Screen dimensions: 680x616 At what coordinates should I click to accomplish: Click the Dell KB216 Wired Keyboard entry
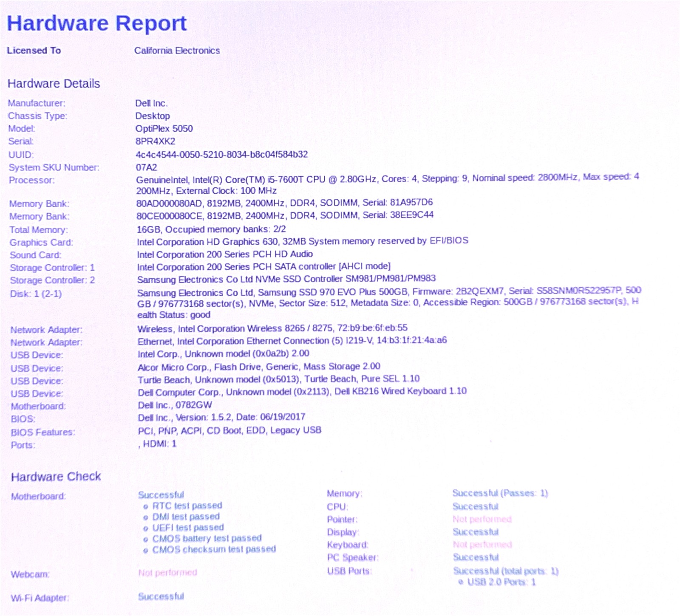click(302, 391)
